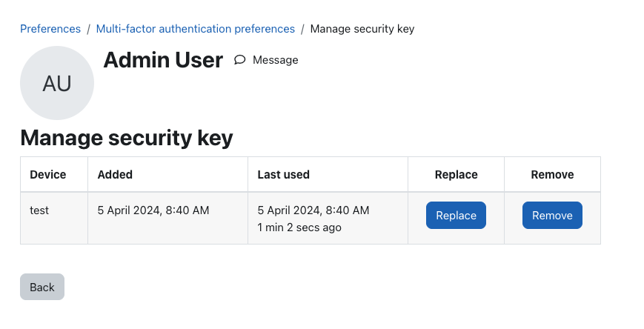The width and height of the screenshot is (644, 329).
Task: Click the Message speech bubble icon
Action: coord(240,60)
